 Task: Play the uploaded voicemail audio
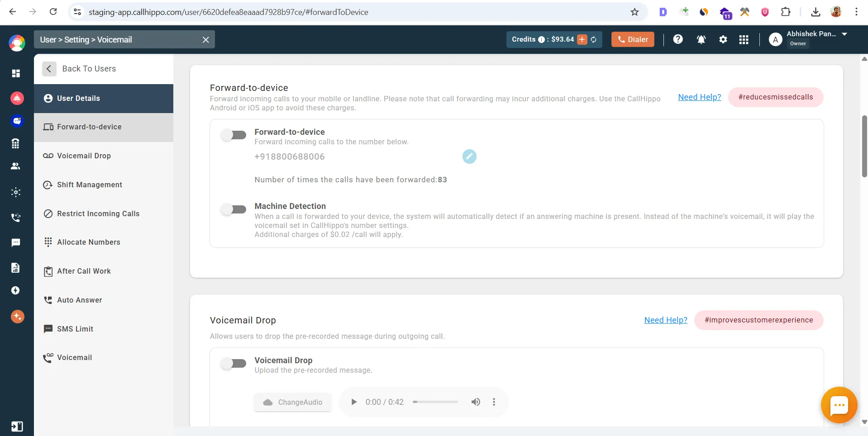click(353, 402)
